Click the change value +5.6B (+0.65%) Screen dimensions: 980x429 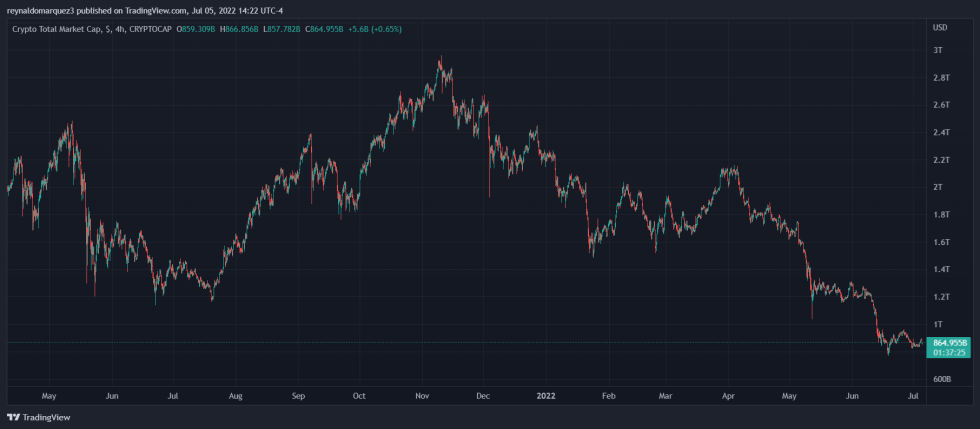coord(375,29)
